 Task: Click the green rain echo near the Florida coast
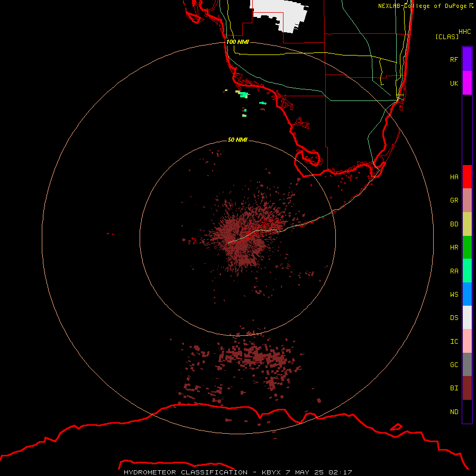click(x=244, y=95)
